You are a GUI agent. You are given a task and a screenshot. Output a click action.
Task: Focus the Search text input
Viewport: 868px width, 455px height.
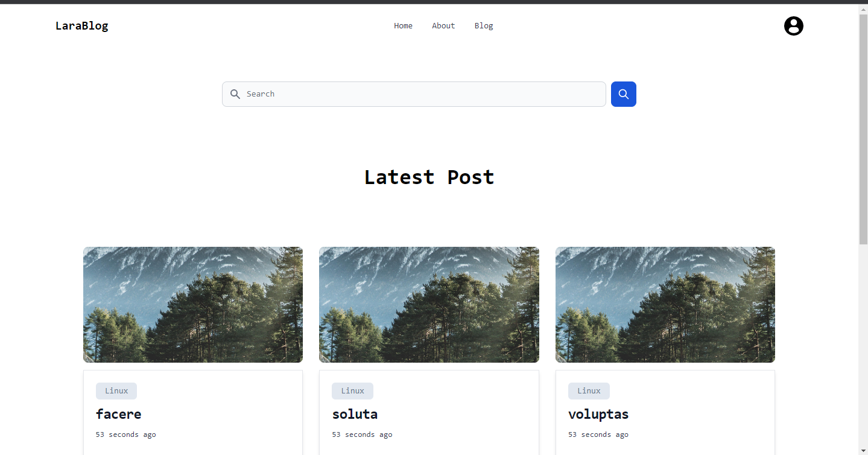pos(414,94)
